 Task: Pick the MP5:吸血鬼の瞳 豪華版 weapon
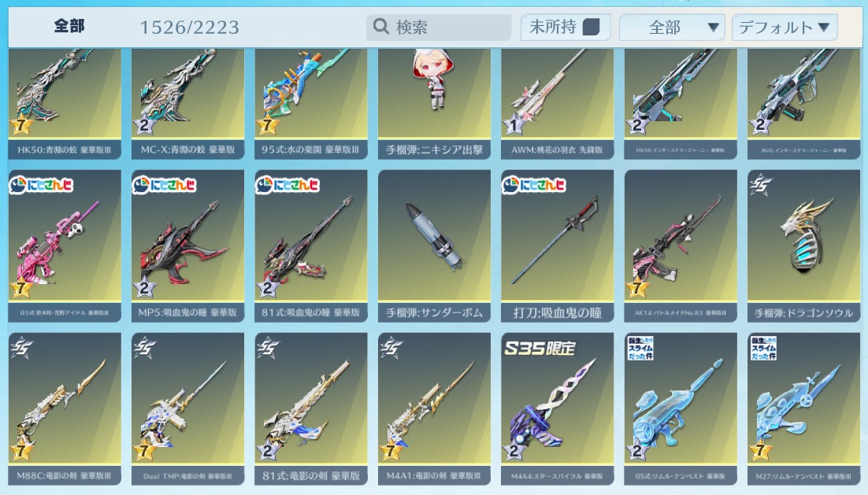click(x=187, y=246)
